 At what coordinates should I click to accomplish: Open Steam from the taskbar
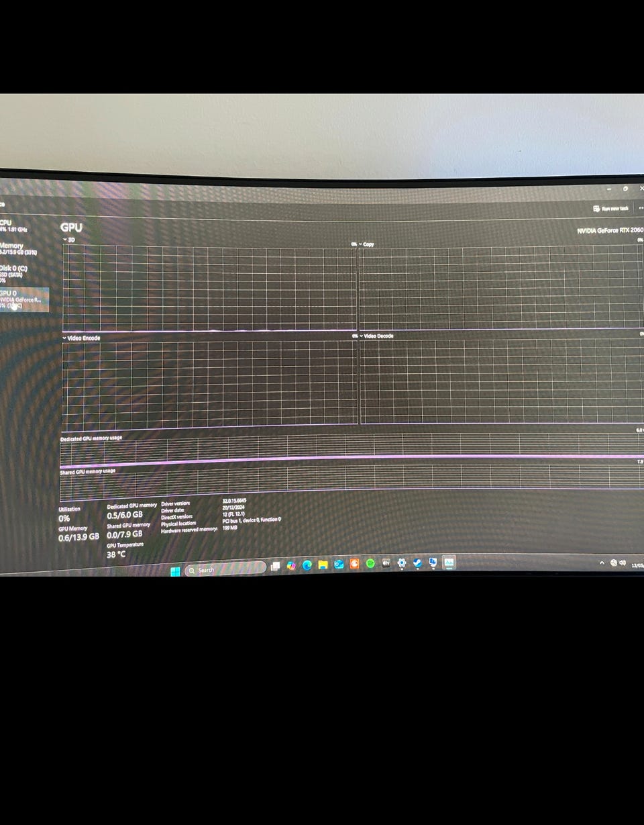click(417, 563)
